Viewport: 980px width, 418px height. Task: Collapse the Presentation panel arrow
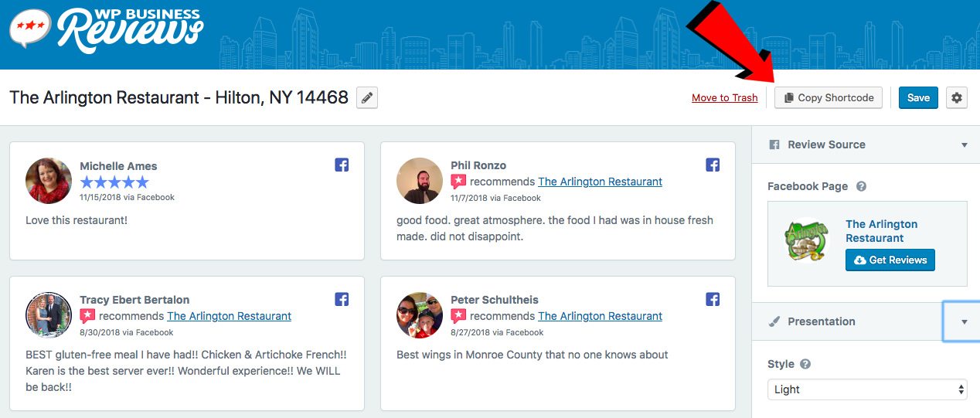[x=964, y=322]
